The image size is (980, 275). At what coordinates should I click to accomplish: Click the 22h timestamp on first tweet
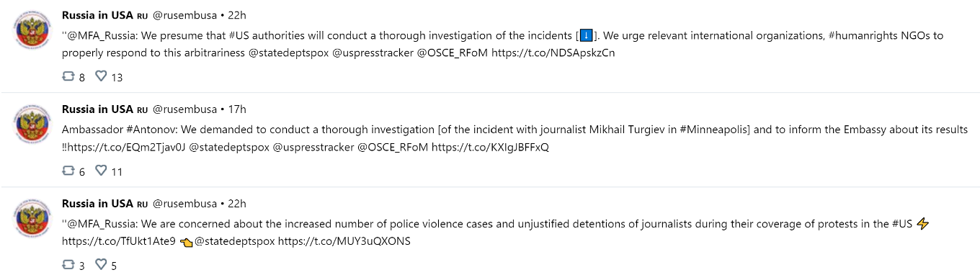(x=237, y=15)
